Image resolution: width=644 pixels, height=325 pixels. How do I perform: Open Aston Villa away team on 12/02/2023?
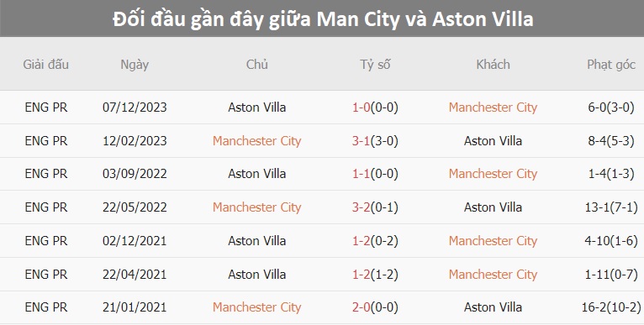coord(493,141)
